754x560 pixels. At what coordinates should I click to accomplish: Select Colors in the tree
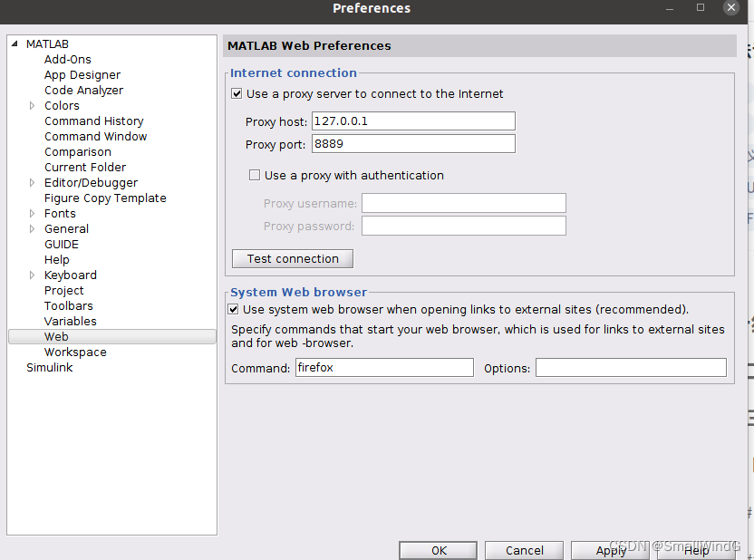62,105
